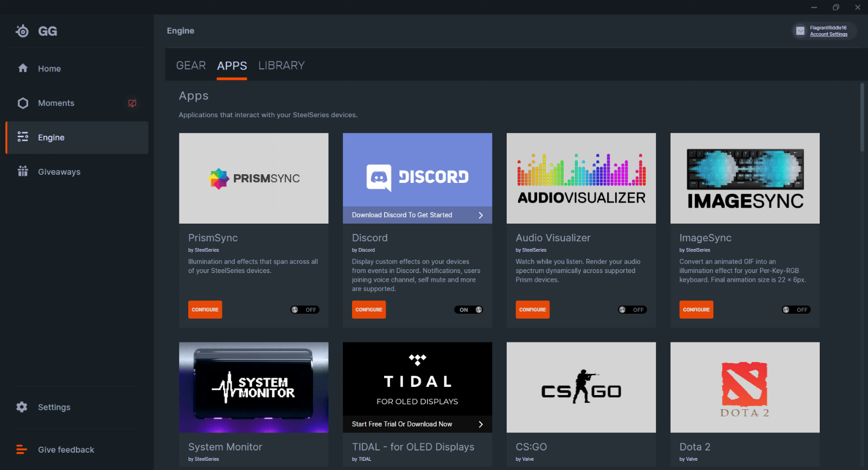868x470 pixels.
Task: Click the Audio Visualizer title text
Action: 553,238
